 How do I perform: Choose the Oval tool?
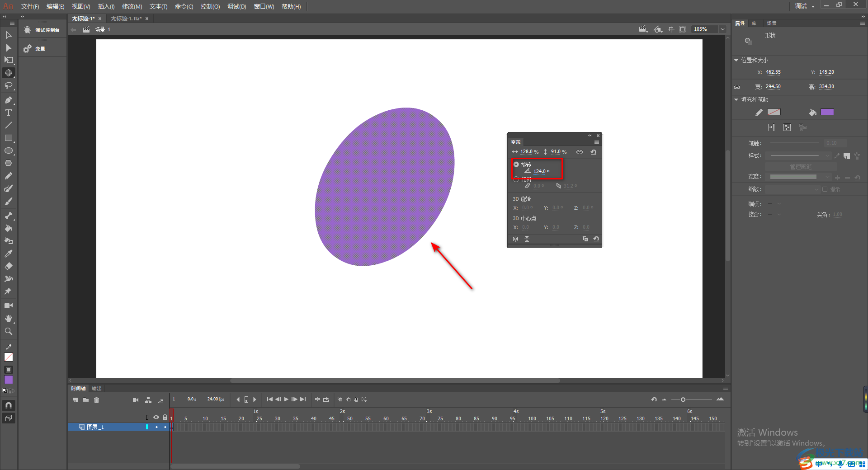click(x=9, y=150)
